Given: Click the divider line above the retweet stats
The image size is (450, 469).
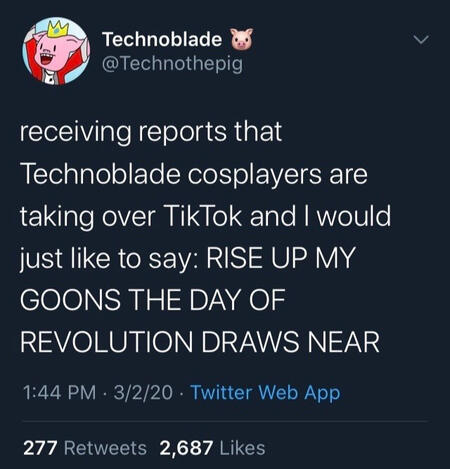Looking at the screenshot, I should point(225,421).
